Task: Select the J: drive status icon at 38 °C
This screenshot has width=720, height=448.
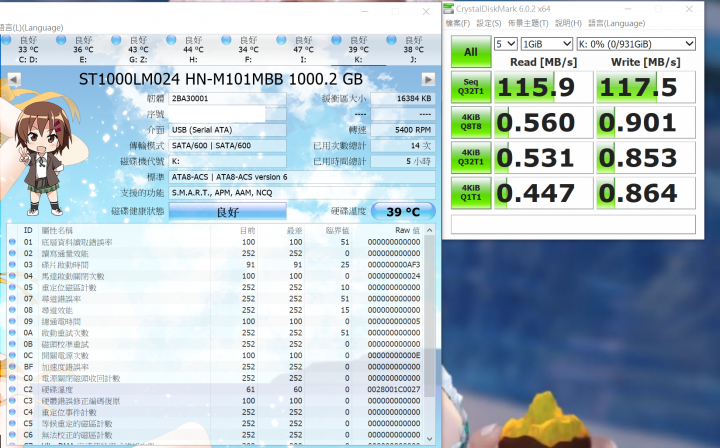Action: point(392,40)
